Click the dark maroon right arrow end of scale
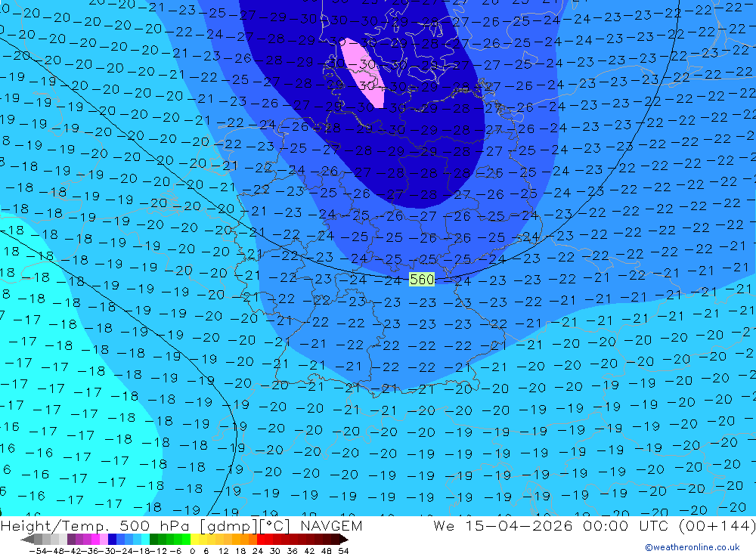 point(343,540)
